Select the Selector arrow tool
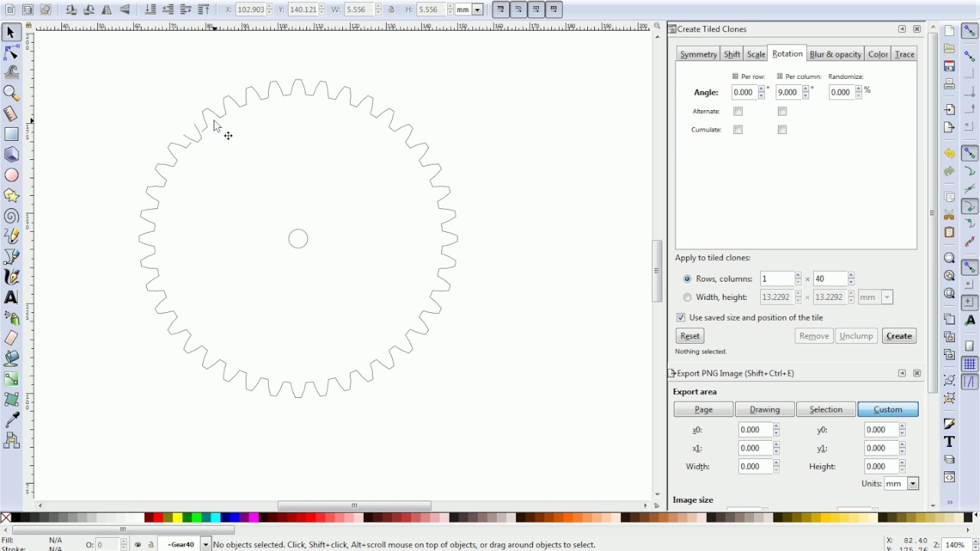The height and width of the screenshot is (551, 980). click(x=11, y=32)
